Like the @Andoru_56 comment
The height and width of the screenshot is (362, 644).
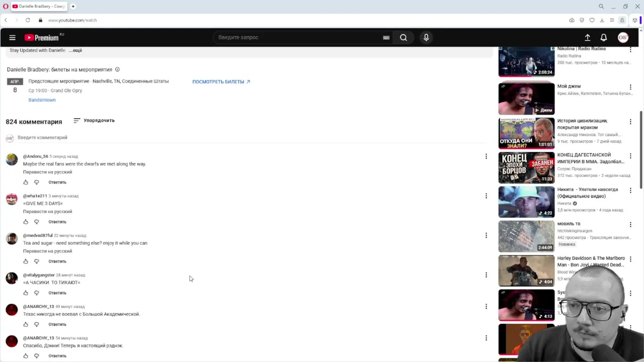(26, 182)
